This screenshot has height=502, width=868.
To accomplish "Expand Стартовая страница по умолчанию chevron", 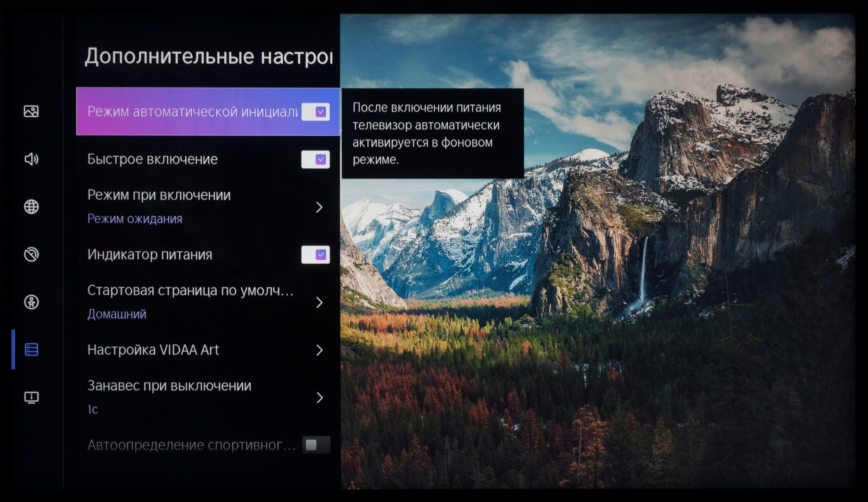I will (319, 302).
